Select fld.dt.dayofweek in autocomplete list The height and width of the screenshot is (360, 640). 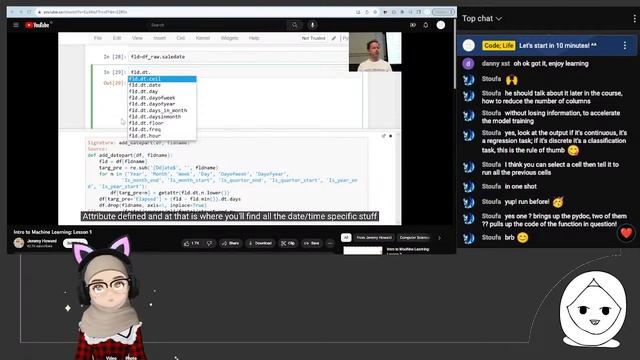point(162,98)
